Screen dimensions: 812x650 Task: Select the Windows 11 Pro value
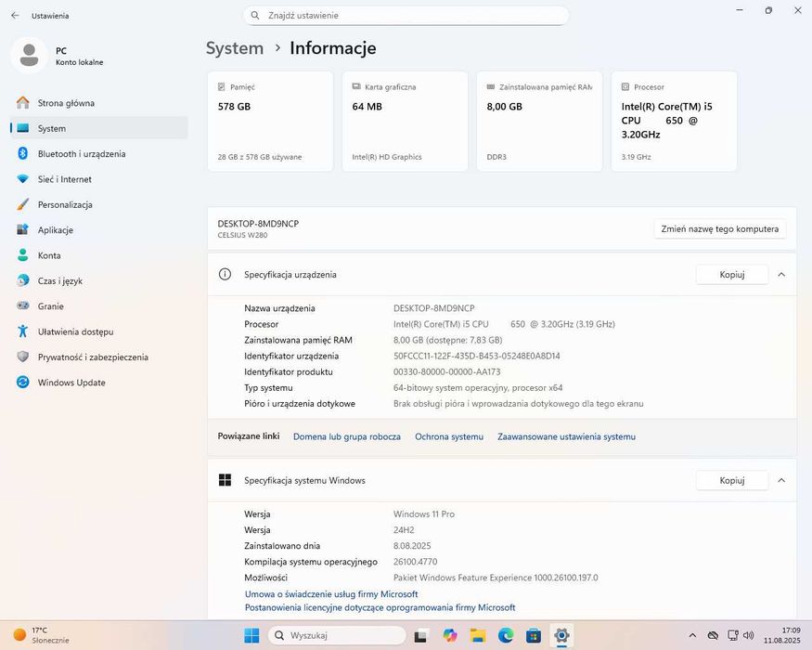pos(424,514)
